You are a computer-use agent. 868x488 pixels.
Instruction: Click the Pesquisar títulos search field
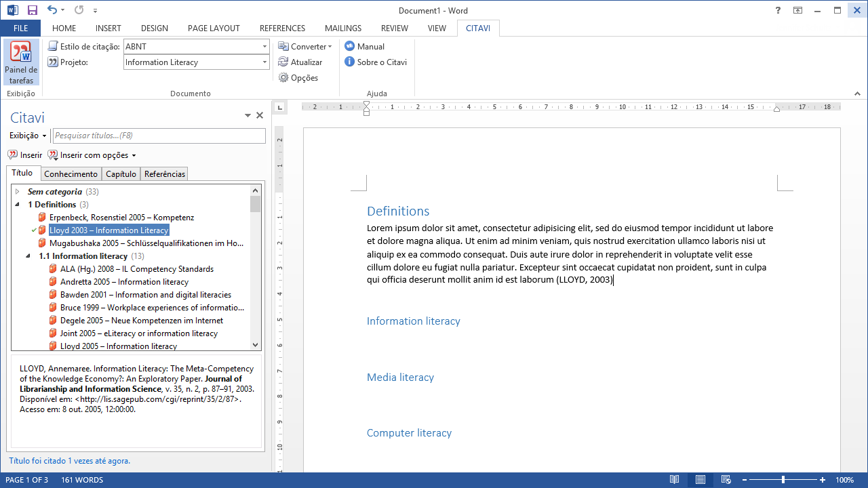point(159,136)
